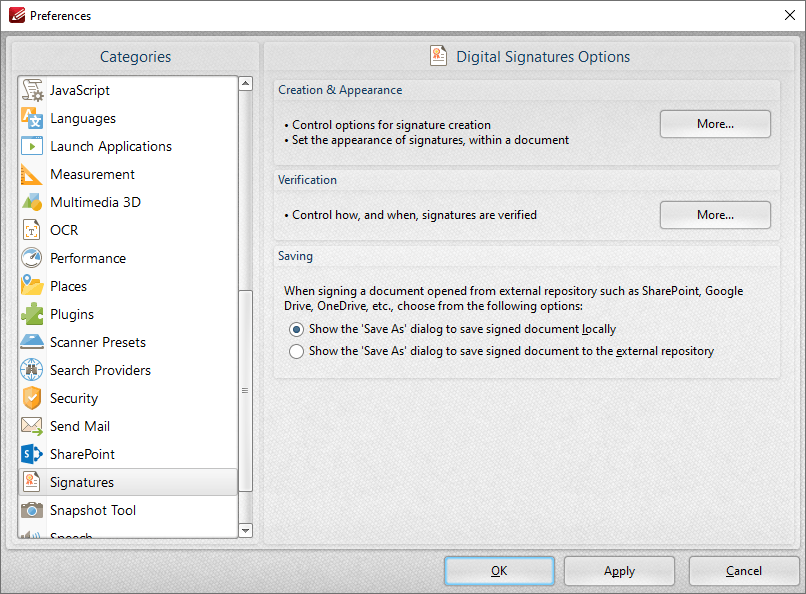Click the Send Mail envelope icon

click(x=32, y=426)
